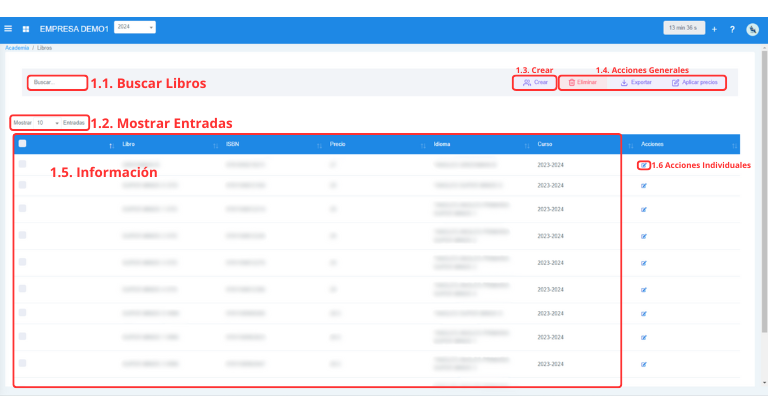
Task: Sort table by Libro column header
Action: (128, 145)
